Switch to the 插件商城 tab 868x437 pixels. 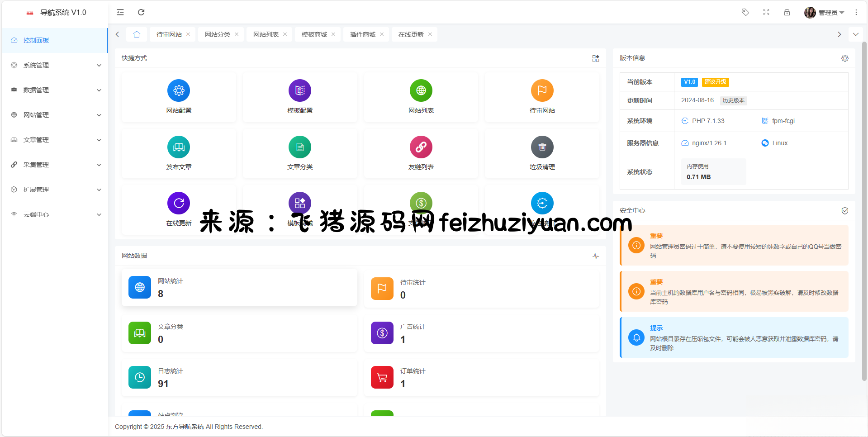pyautogui.click(x=363, y=34)
